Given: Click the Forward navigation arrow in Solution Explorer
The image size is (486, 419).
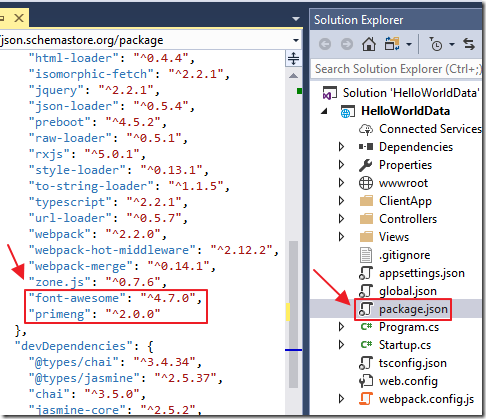Looking at the screenshot, I should [347, 44].
